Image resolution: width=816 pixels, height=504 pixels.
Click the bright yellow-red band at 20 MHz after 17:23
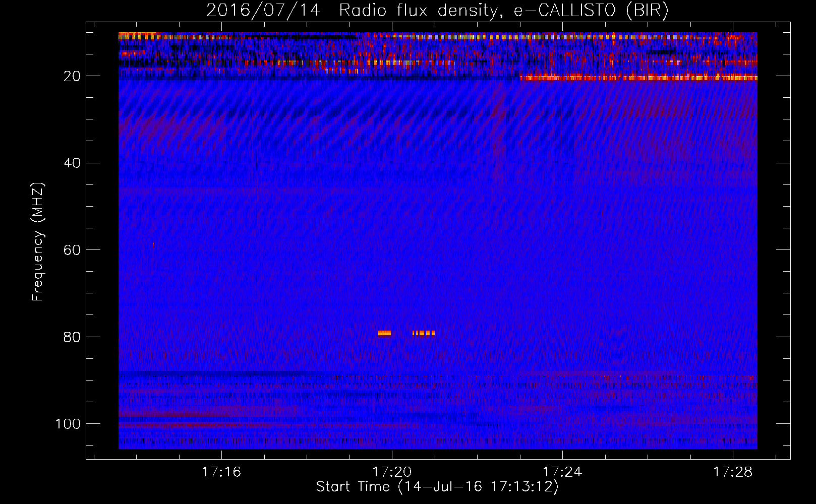click(x=638, y=78)
